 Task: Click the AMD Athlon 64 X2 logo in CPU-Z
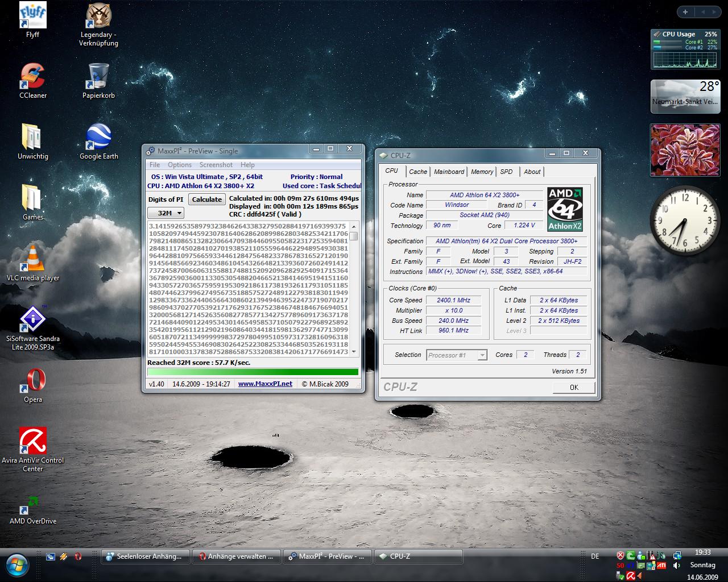pyautogui.click(x=565, y=210)
